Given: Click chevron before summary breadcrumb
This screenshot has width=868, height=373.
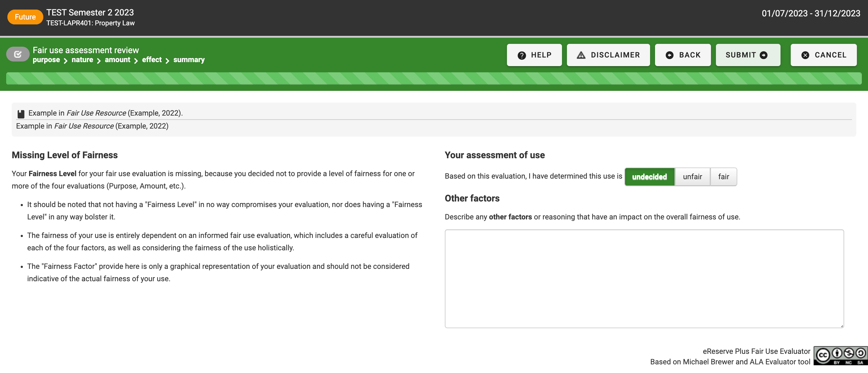Looking at the screenshot, I should [x=168, y=61].
